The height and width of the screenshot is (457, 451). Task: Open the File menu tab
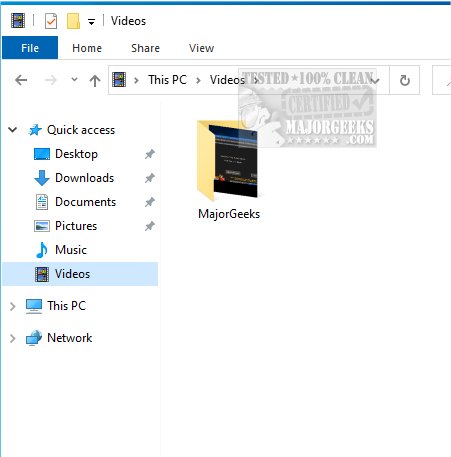coord(30,48)
